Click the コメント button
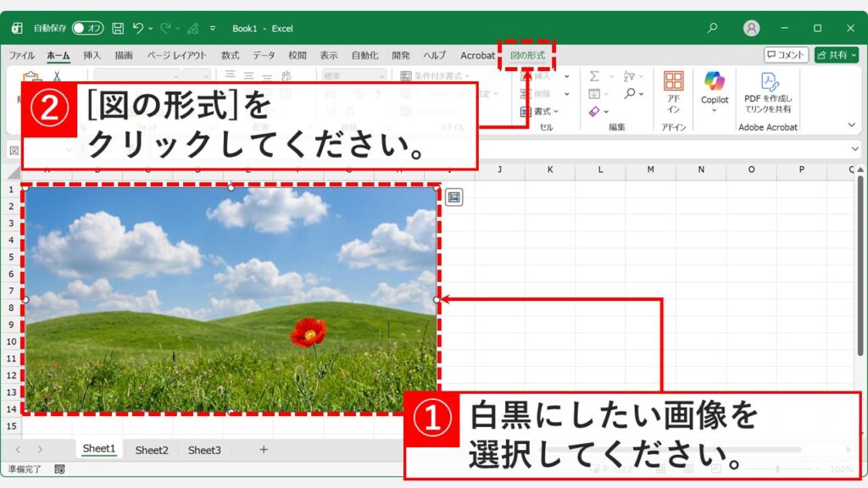The width and height of the screenshot is (868, 488). 785,54
